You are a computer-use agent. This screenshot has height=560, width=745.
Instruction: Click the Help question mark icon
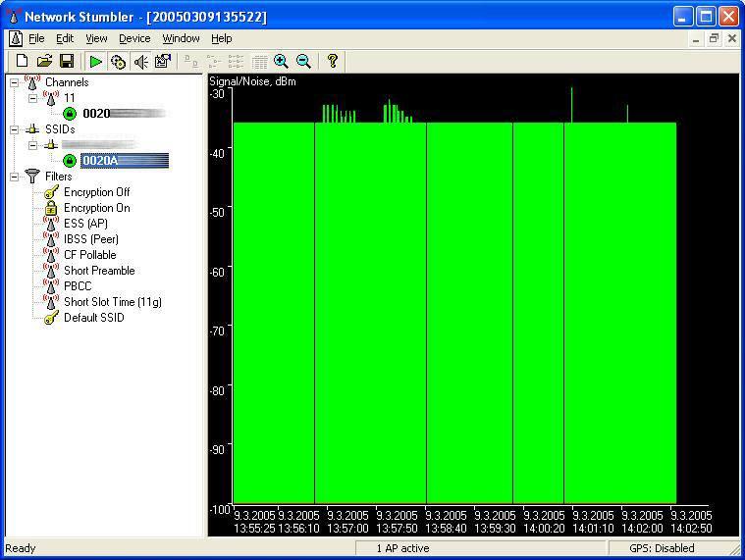(333, 61)
